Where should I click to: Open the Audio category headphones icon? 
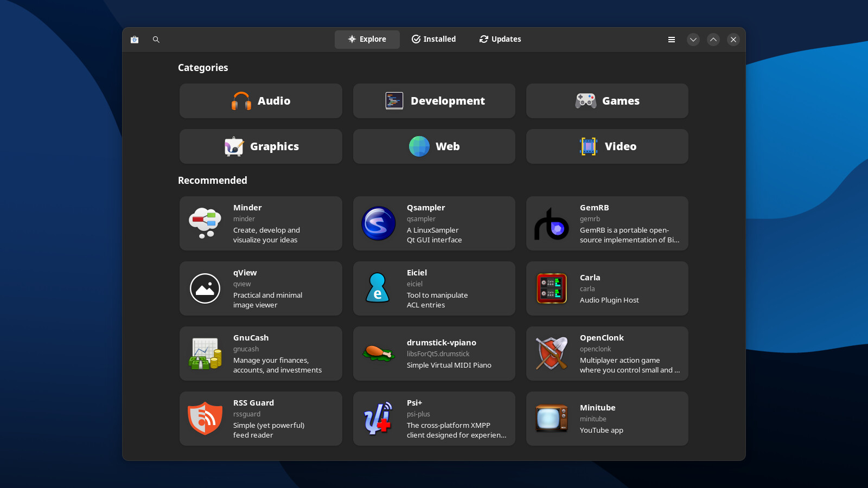(x=241, y=101)
